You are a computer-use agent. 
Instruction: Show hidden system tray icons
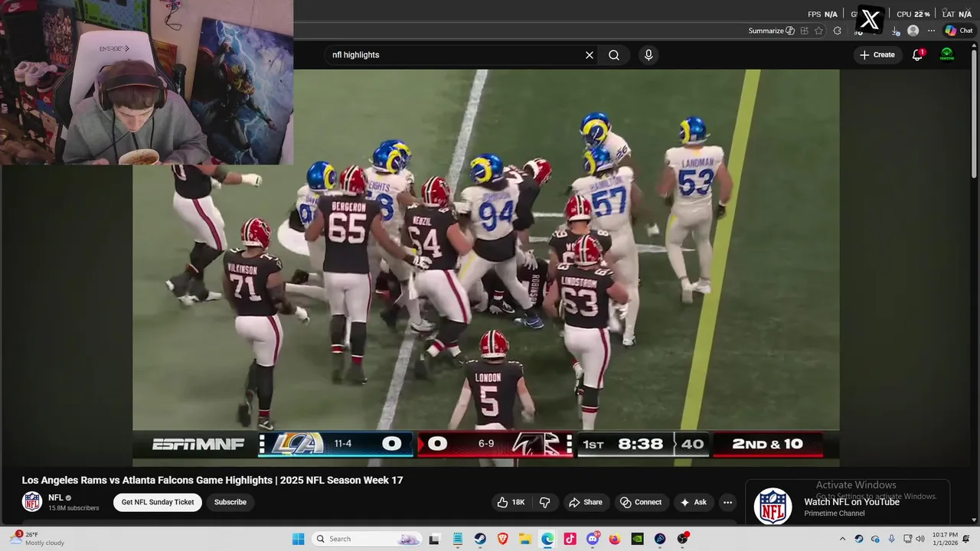point(843,539)
